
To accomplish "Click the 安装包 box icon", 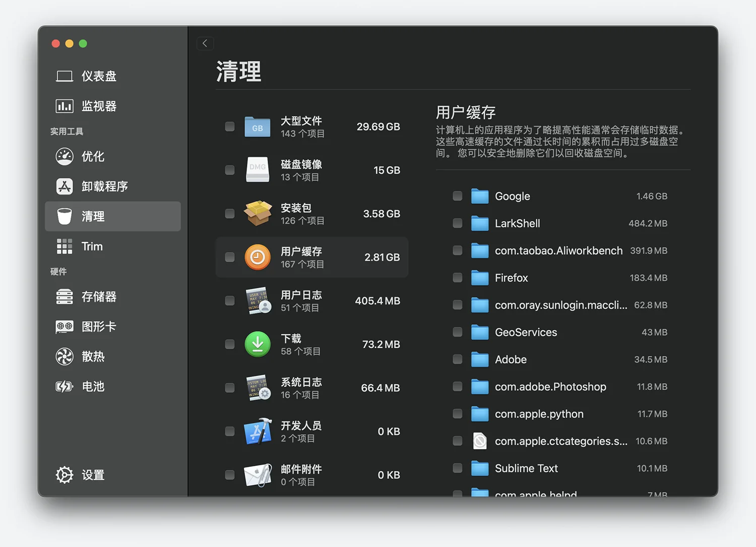I will [x=258, y=213].
